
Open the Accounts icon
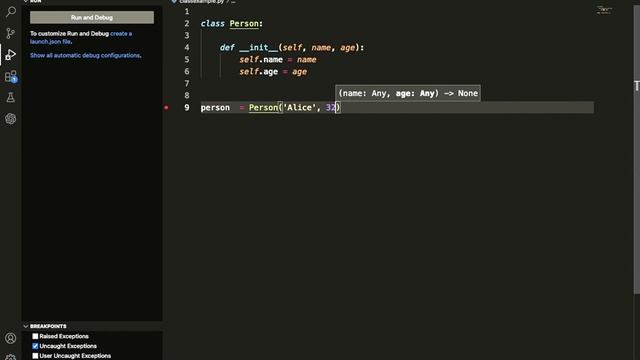11,338
